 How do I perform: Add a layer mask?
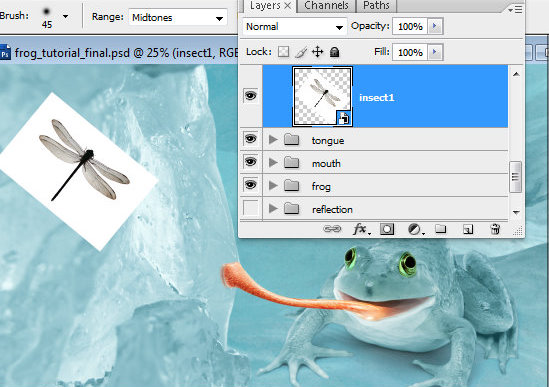(387, 229)
